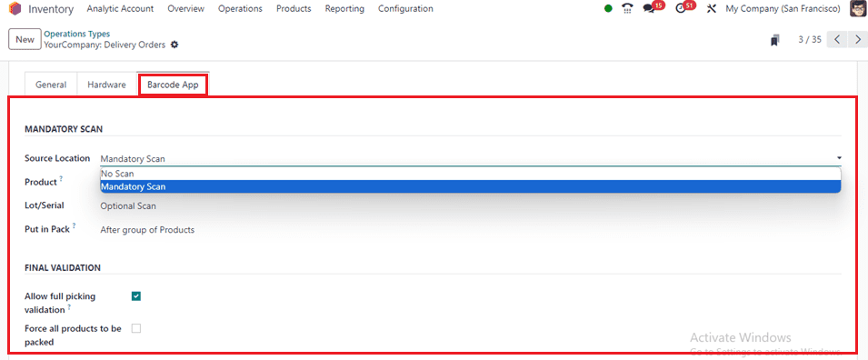This screenshot has width=868, height=360.
Task: Go to previous record arrow
Action: point(836,40)
